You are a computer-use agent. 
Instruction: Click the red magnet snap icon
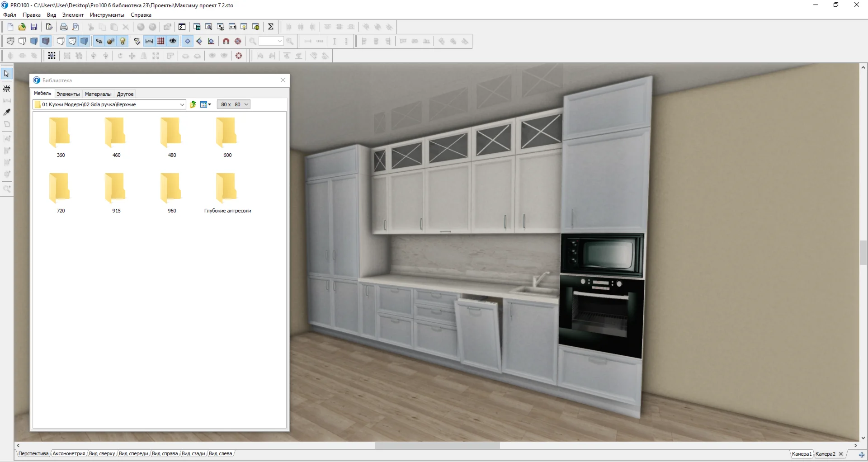(226, 42)
